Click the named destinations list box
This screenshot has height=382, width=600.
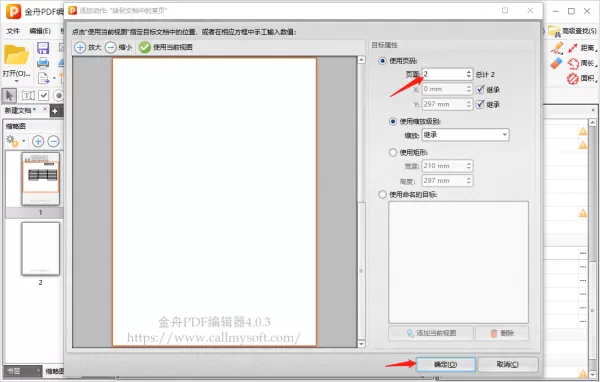458,262
